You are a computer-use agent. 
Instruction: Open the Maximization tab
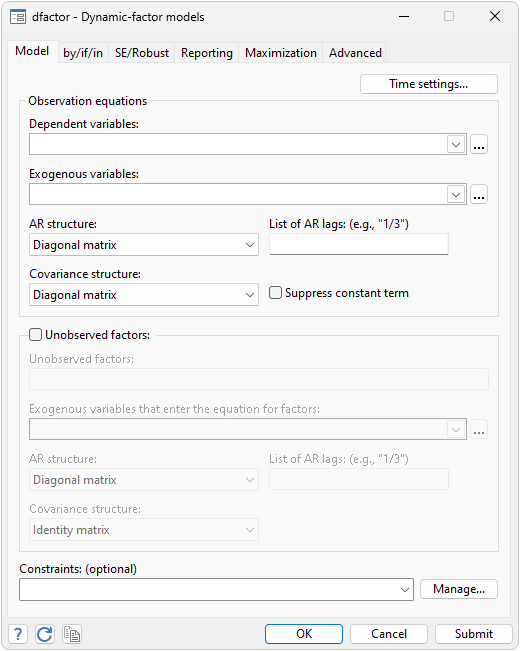pyautogui.click(x=281, y=53)
